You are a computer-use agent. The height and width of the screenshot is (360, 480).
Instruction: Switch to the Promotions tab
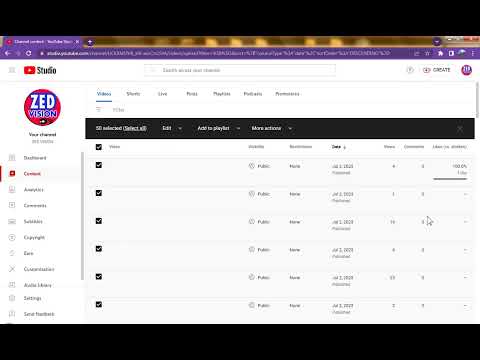click(x=287, y=94)
